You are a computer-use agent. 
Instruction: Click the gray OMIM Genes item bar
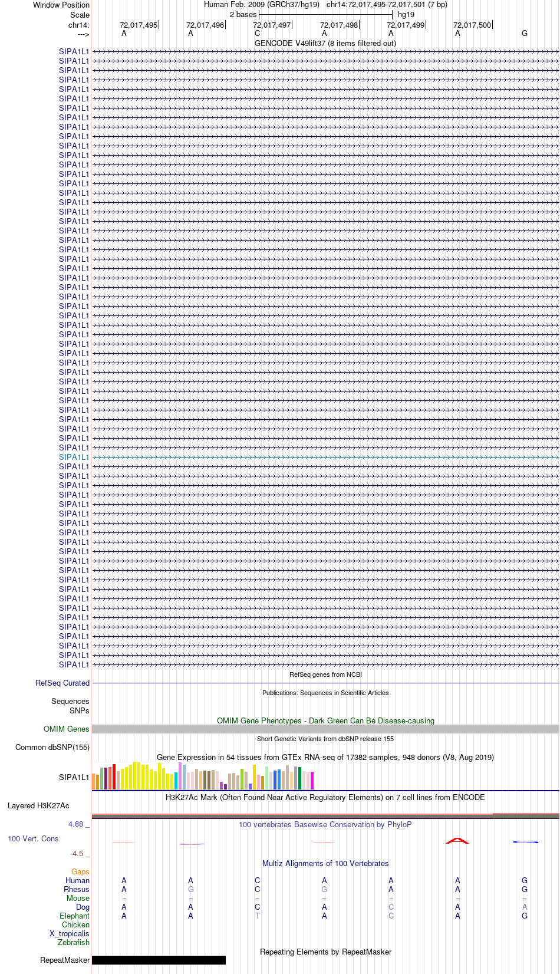(x=325, y=729)
